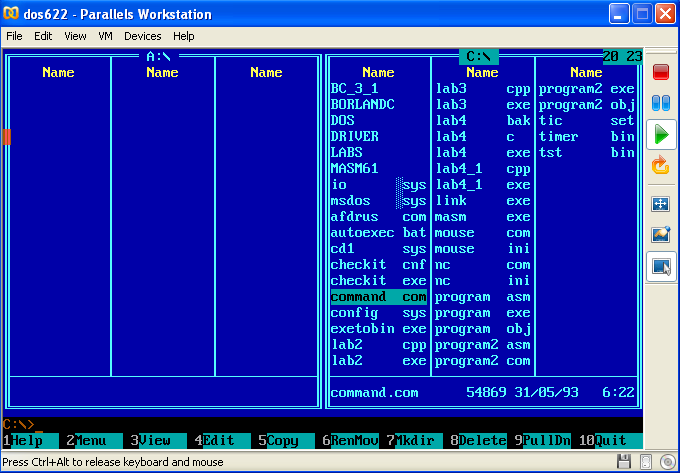This screenshot has width=680, height=473.
Task: Open the File menu
Action: (14, 36)
